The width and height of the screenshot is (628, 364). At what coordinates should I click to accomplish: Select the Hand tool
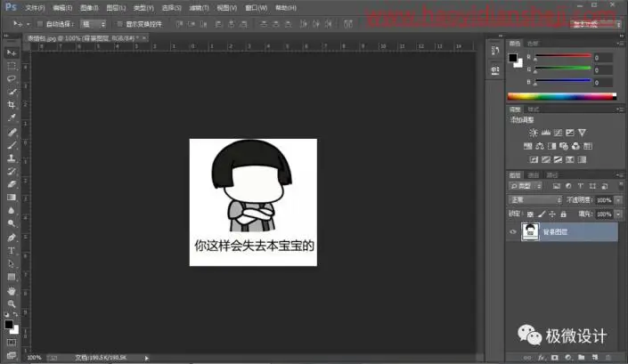(x=12, y=291)
